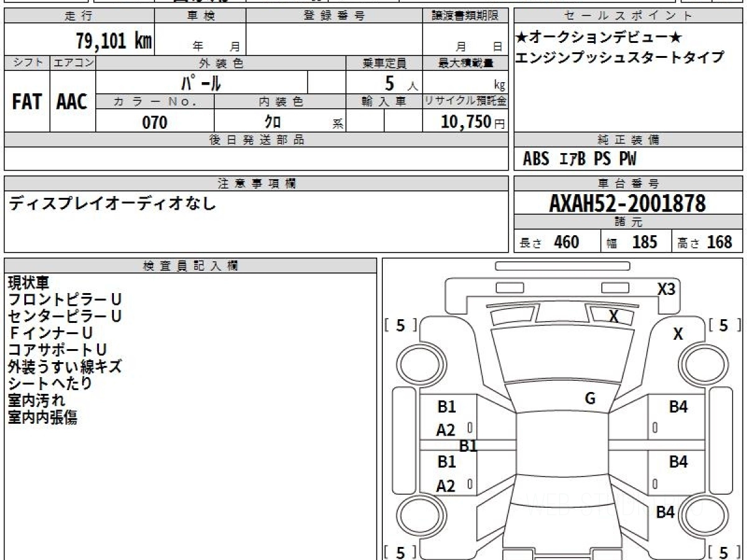The image size is (747, 560).
Task: Select the B1 mark overlapping the center pillar line
Action: click(468, 446)
